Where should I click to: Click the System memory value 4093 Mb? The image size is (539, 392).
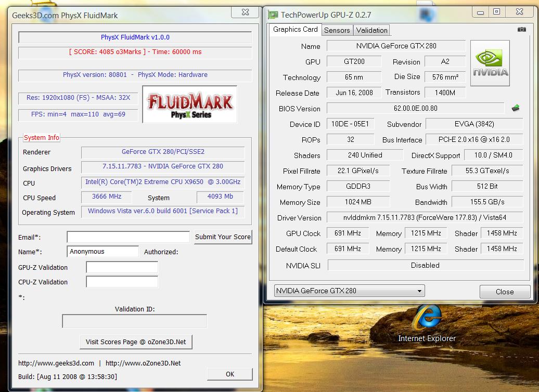[x=220, y=197]
